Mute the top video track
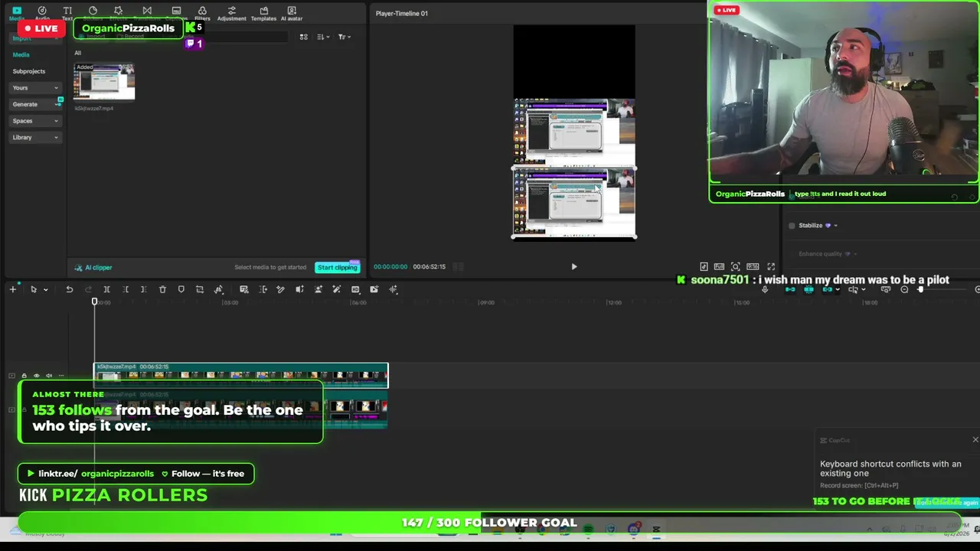Image resolution: width=980 pixels, height=551 pixels. point(49,376)
